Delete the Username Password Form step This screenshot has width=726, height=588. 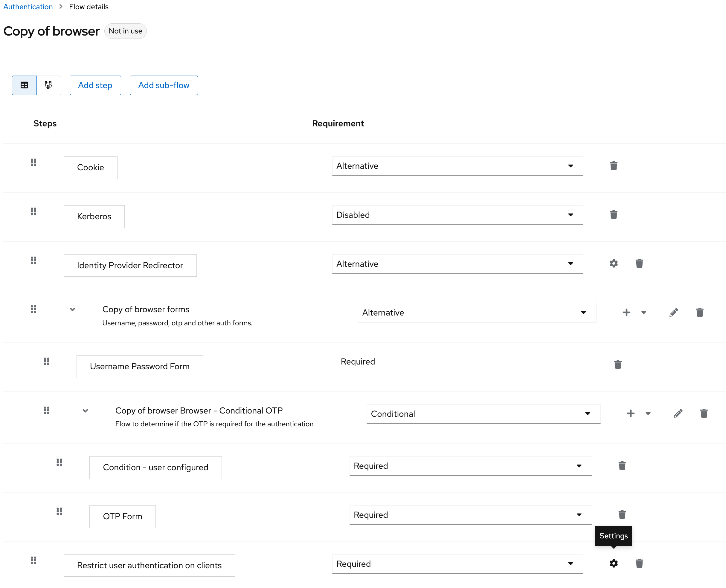tap(617, 365)
